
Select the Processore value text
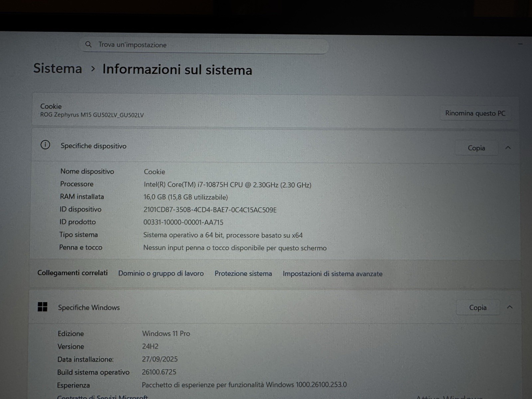(x=227, y=185)
